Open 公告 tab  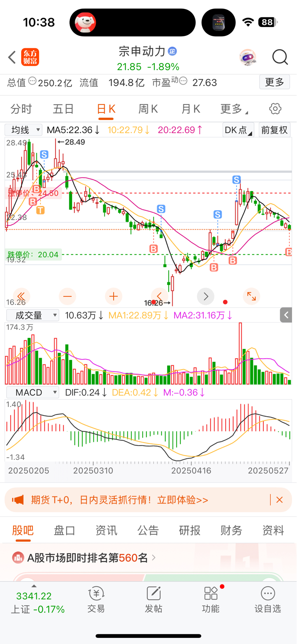point(148,530)
